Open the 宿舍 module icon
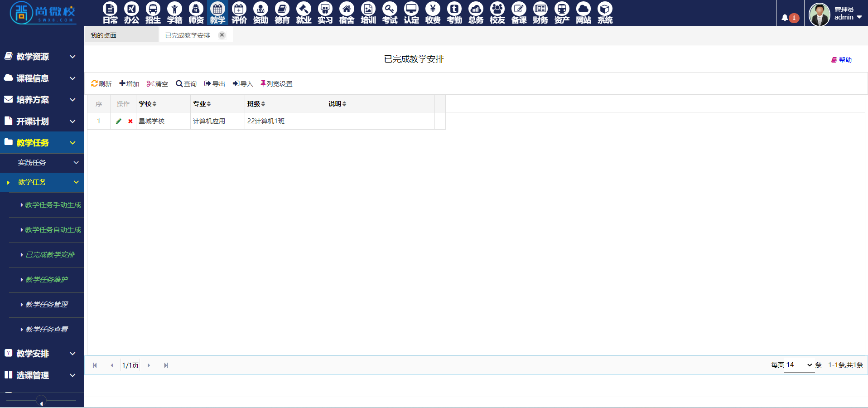The width and height of the screenshot is (868, 408). click(347, 13)
